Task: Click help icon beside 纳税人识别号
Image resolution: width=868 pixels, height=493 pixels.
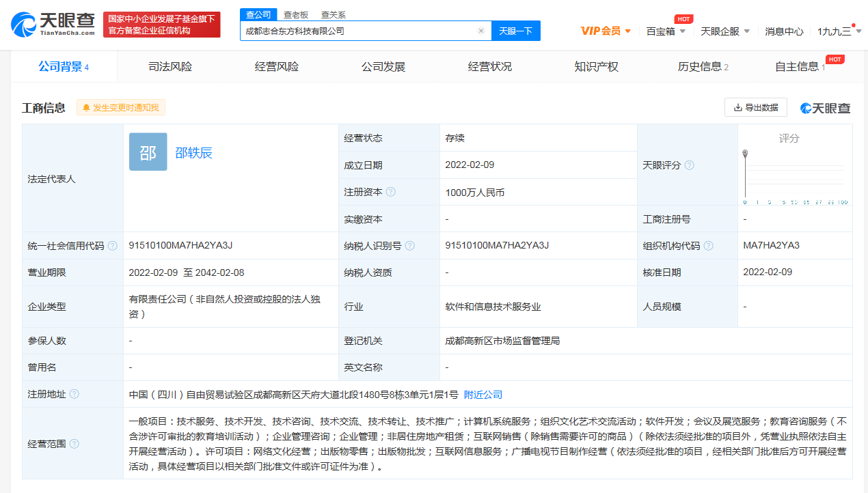Action: point(408,246)
